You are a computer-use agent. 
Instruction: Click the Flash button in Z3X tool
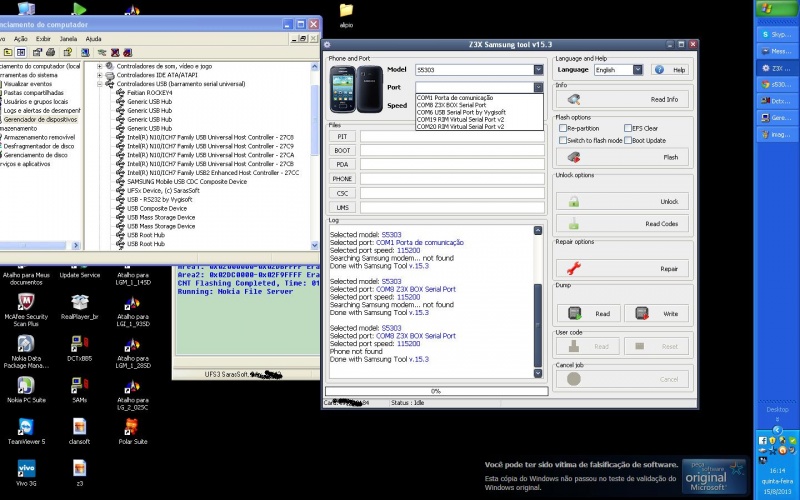click(622, 157)
